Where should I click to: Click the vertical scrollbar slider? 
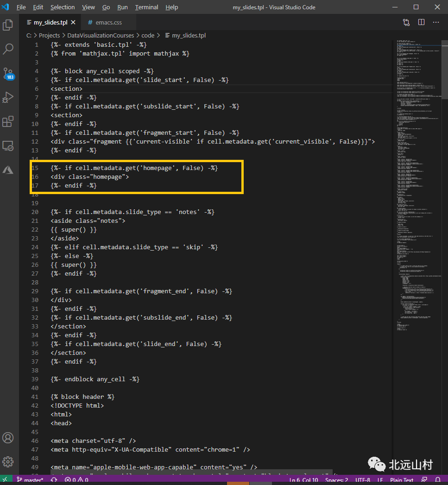pos(445,70)
